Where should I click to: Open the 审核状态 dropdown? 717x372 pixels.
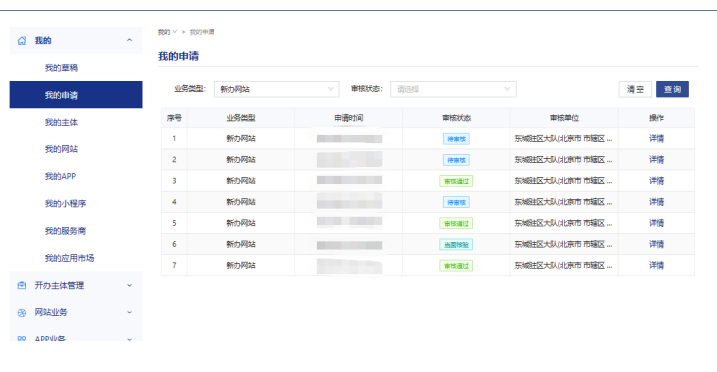[x=453, y=89]
